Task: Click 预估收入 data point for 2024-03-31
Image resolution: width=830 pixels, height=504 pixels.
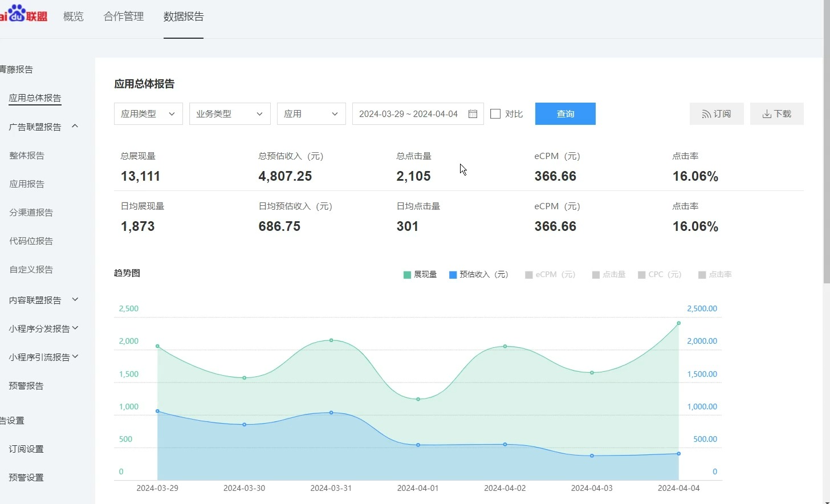Action: [x=331, y=412]
